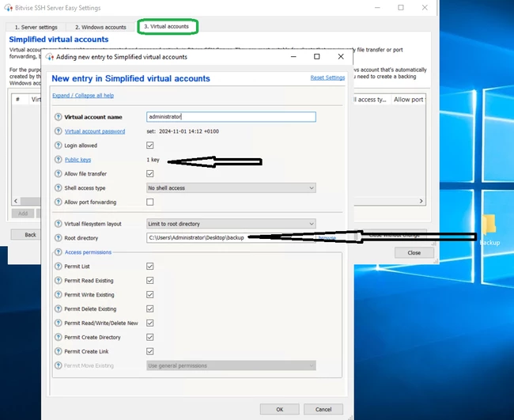
Task: Click Root directory path field
Action: (x=231, y=238)
